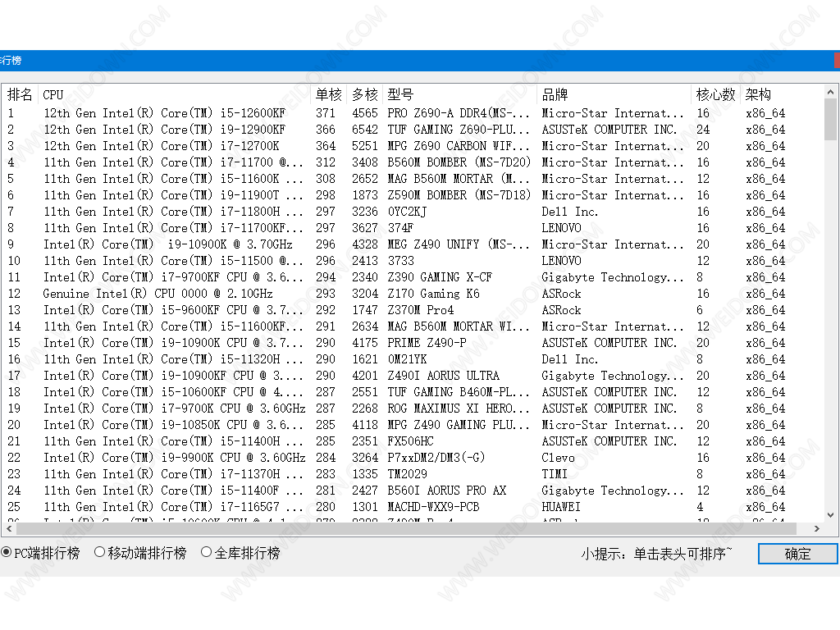The width and height of the screenshot is (840, 630).
Task: Click the horizontal scrollbar right arrow
Action: tap(816, 529)
